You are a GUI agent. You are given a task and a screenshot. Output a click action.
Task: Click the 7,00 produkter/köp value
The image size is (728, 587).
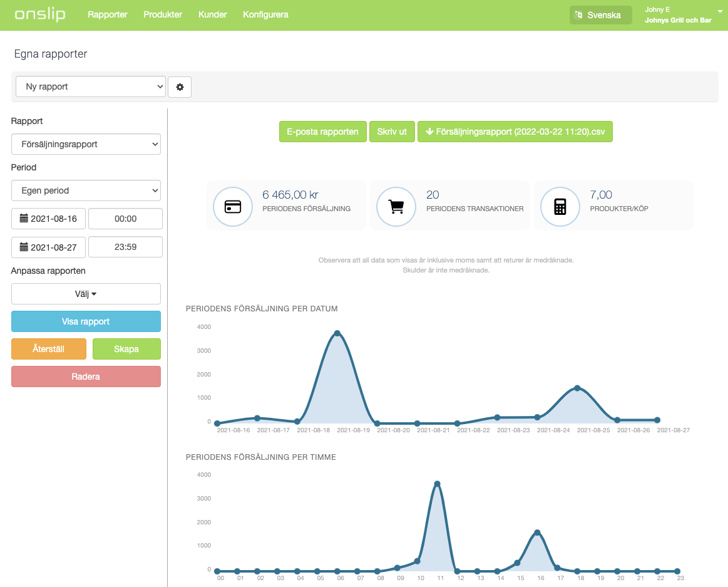point(601,195)
